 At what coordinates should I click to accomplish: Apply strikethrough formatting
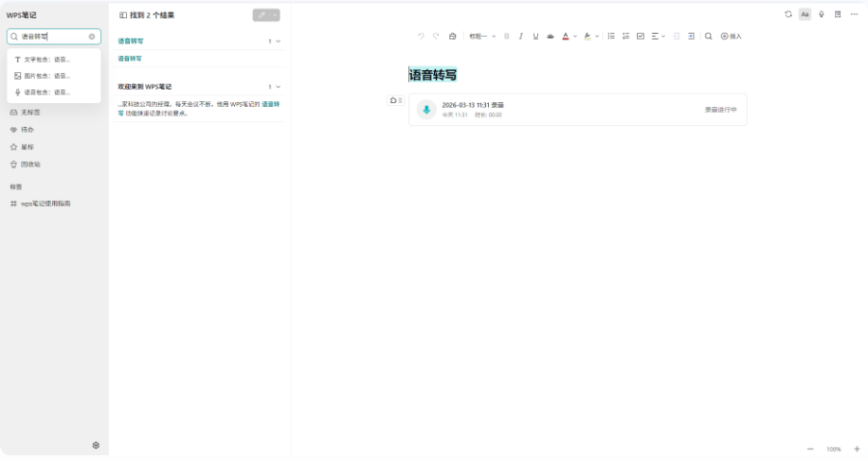click(551, 36)
